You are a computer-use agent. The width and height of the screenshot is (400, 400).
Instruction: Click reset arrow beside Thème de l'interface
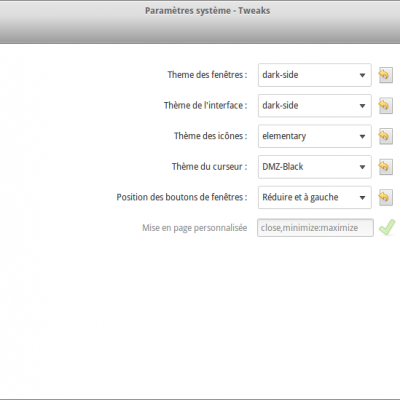tap(385, 106)
